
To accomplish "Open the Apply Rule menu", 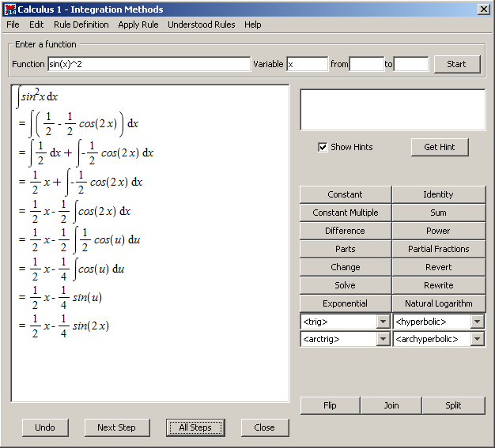I will point(138,24).
